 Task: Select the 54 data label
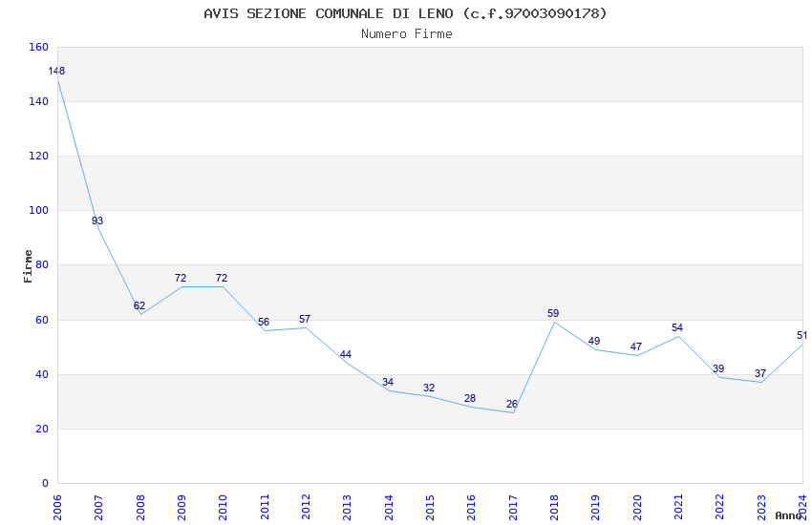pos(677,328)
